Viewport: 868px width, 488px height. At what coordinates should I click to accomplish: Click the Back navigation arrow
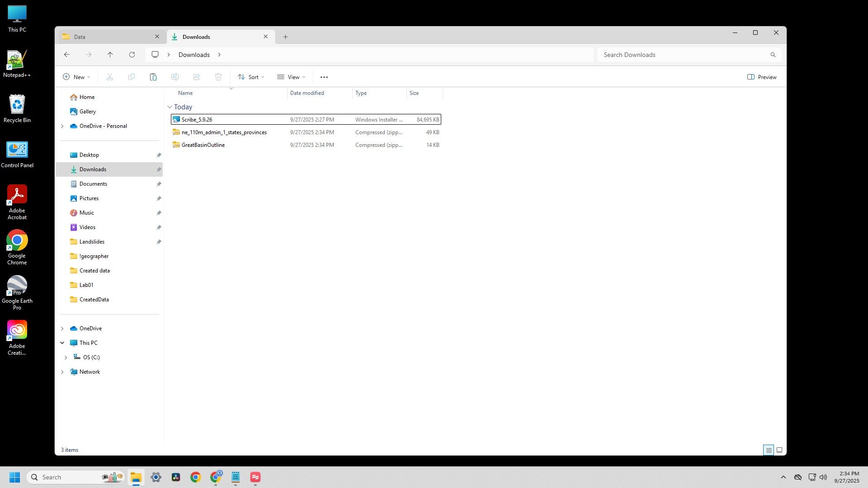(67, 55)
